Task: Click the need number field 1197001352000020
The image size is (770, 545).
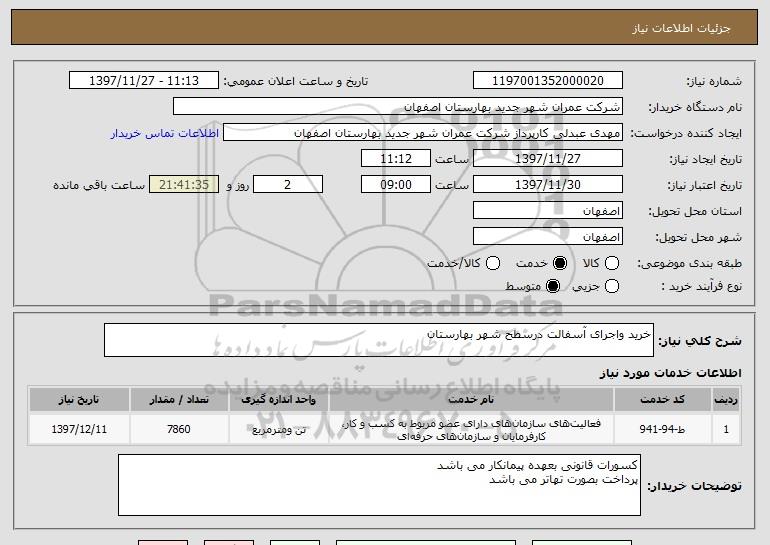Action: (548, 81)
